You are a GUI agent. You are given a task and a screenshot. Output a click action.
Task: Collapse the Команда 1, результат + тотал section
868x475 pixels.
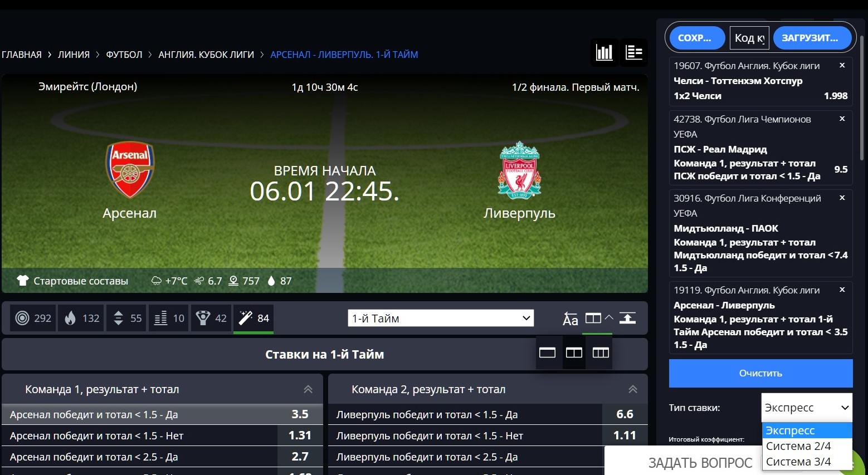click(308, 389)
